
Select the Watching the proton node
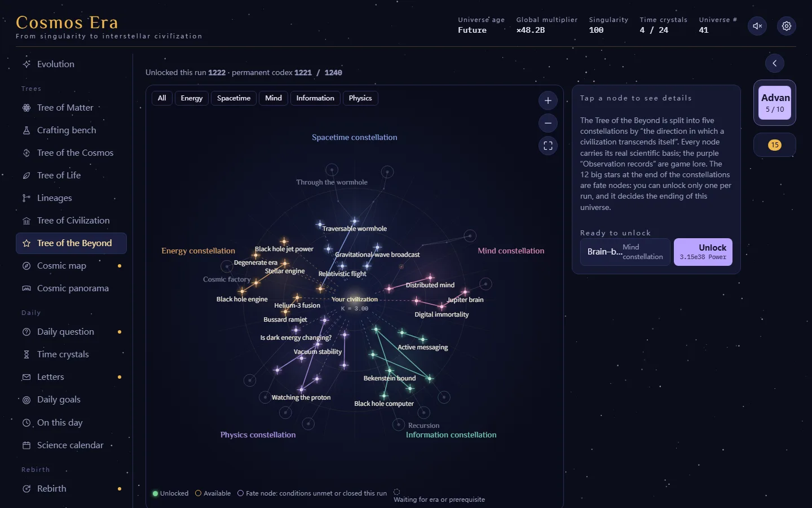point(301,389)
